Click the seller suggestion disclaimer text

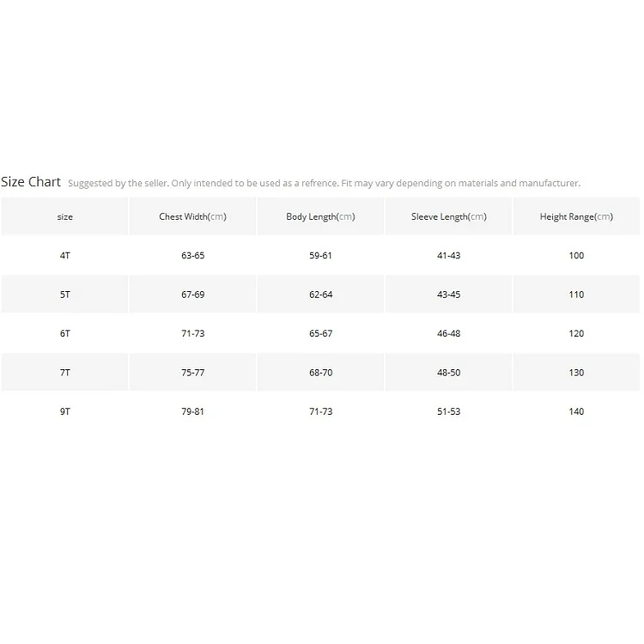pos(324,183)
